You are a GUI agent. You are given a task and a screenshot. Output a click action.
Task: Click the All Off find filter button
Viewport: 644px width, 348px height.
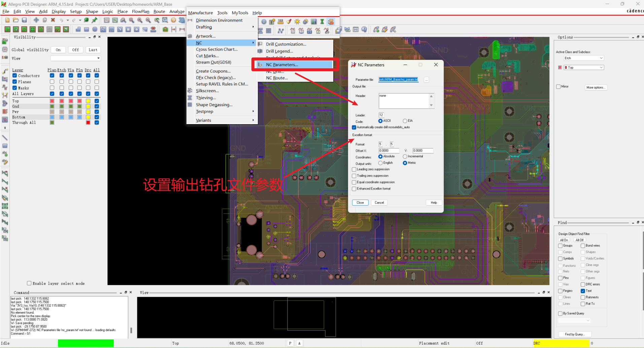(579, 240)
